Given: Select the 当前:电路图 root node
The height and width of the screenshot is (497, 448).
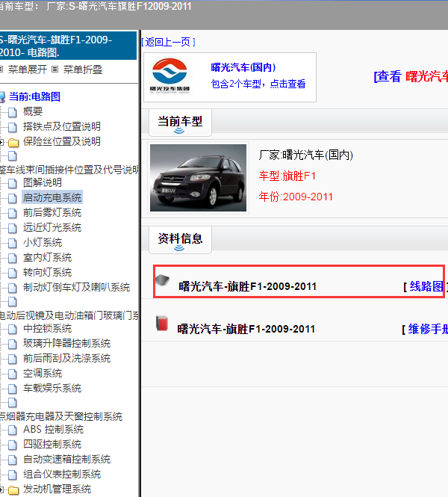Looking at the screenshot, I should coord(34,96).
